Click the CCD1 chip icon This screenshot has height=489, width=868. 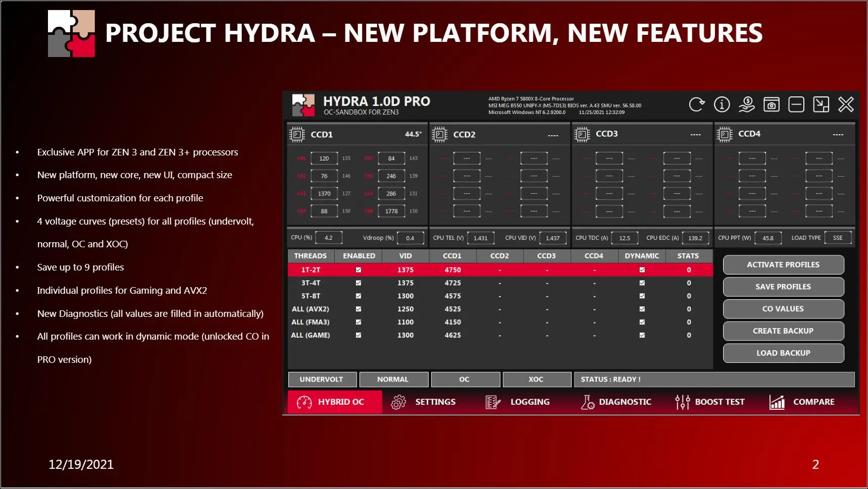tap(297, 135)
